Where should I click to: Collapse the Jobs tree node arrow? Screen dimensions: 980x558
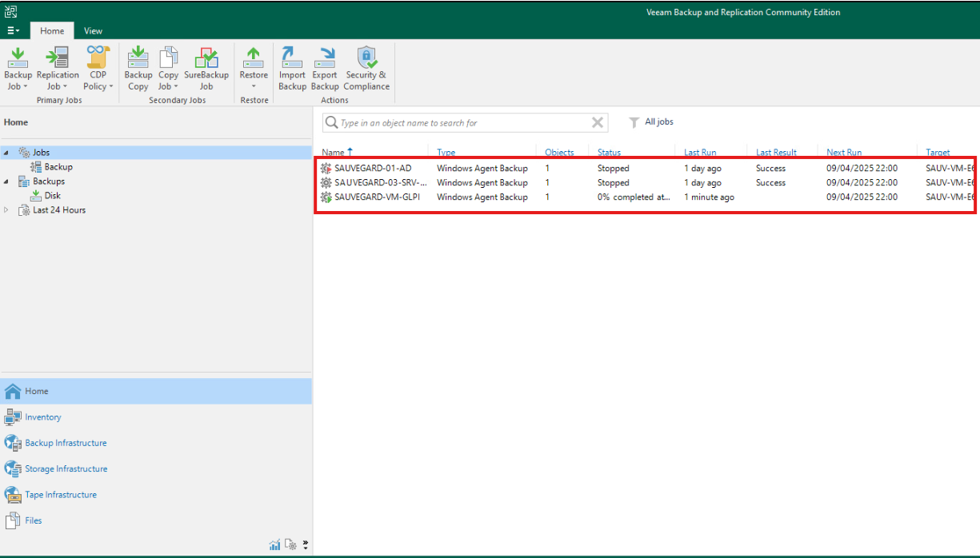[6, 153]
